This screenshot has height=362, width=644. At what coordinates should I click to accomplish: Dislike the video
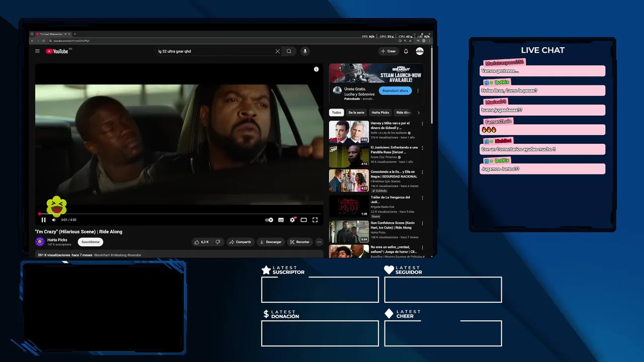tap(218, 242)
